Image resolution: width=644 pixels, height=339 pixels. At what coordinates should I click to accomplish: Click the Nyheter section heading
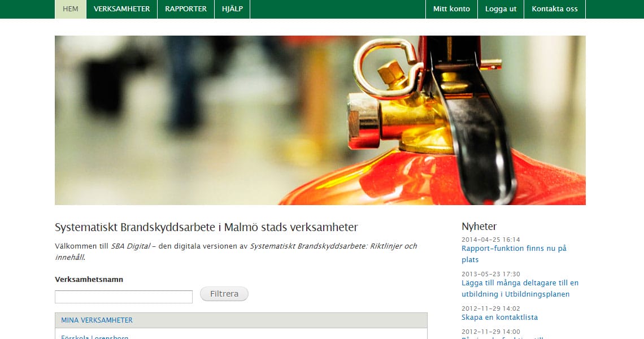[x=478, y=226]
